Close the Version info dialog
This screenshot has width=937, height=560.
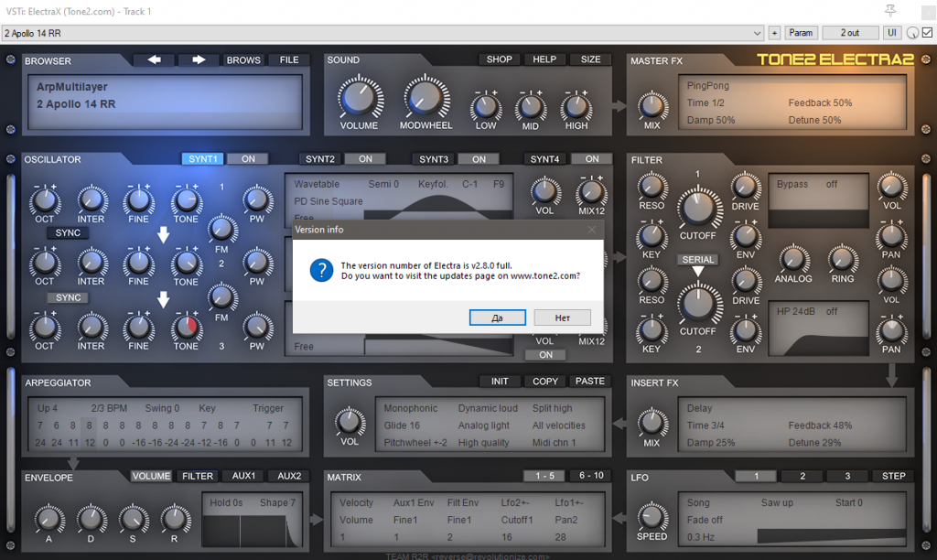592,230
